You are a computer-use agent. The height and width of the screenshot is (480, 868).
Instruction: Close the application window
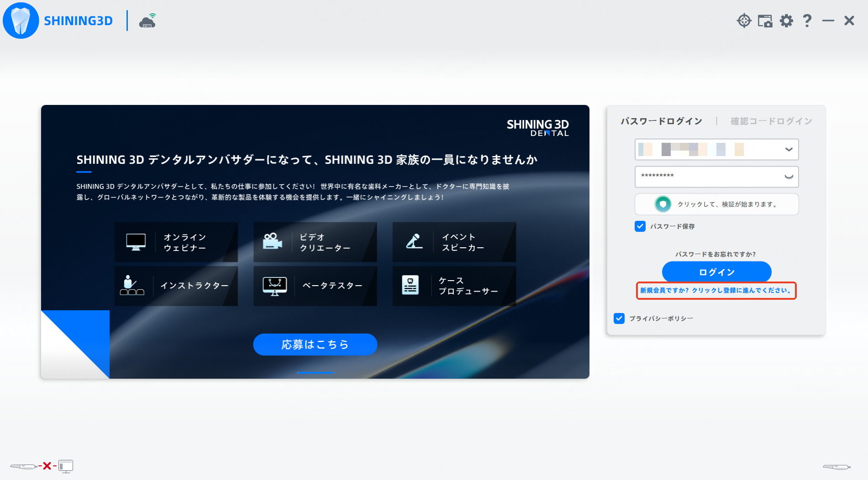tap(849, 21)
